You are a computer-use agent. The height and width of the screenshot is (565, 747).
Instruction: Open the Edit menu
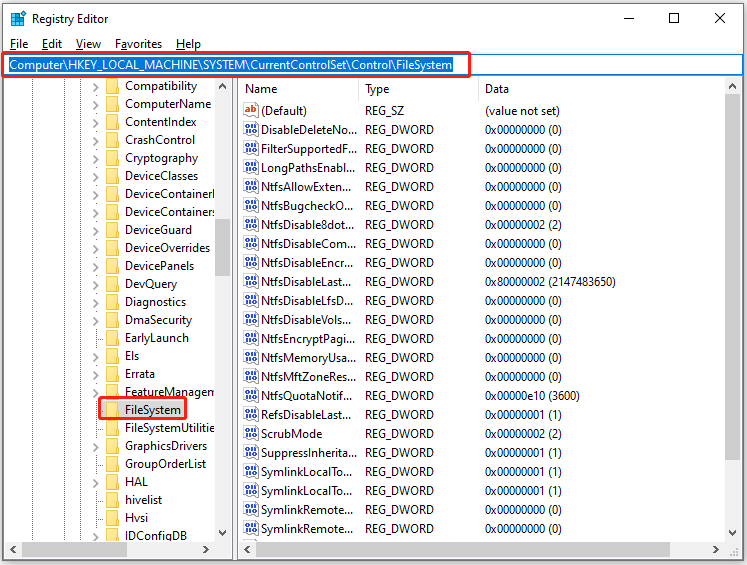[51, 44]
